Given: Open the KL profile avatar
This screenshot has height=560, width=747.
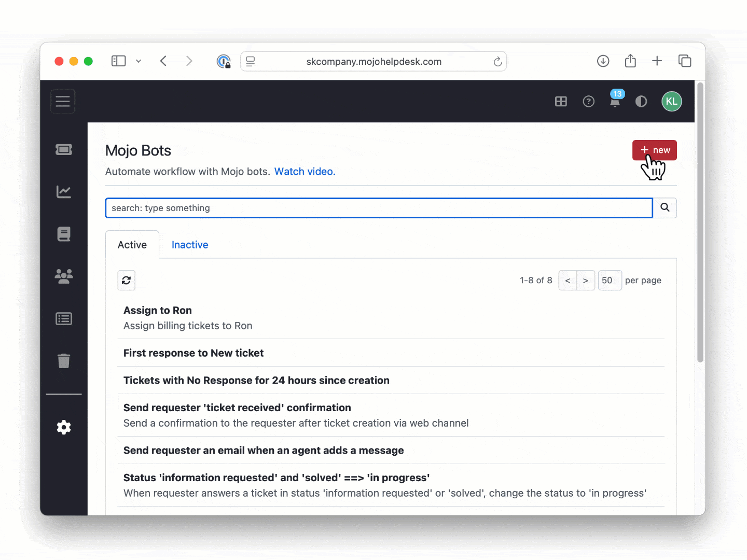Looking at the screenshot, I should [x=672, y=101].
